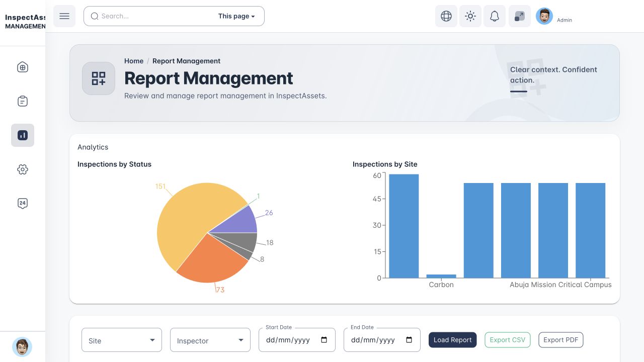This screenshot has width=644, height=362.
Task: Open the clipboard sidebar icon
Action: click(23, 101)
